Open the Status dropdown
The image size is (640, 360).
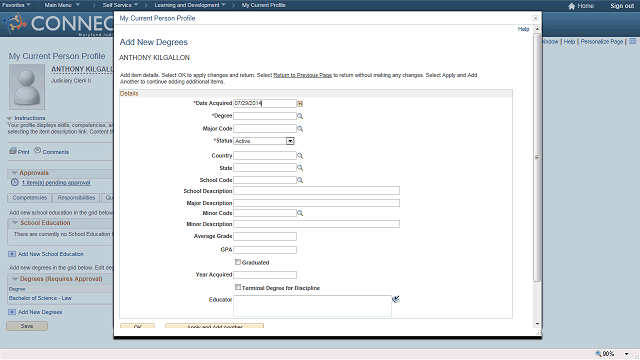290,141
